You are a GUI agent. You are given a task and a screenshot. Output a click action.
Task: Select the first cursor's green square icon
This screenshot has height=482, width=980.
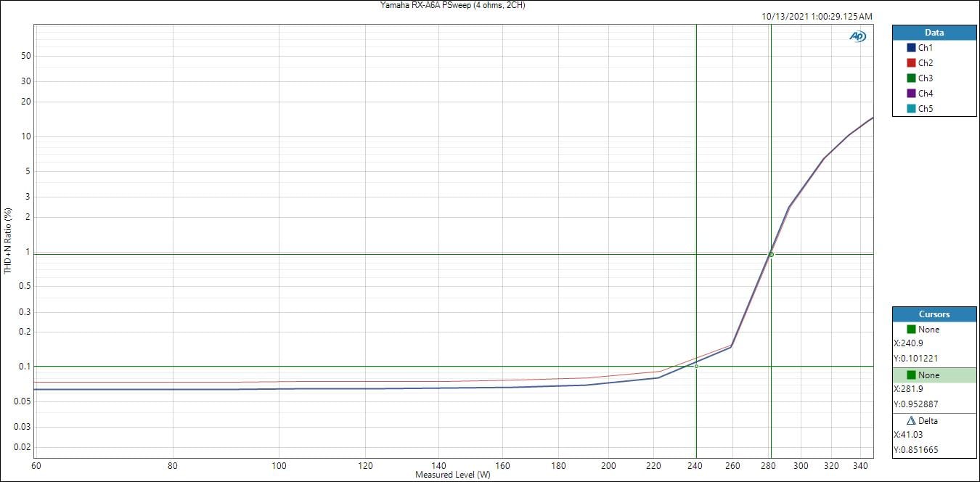click(911, 330)
